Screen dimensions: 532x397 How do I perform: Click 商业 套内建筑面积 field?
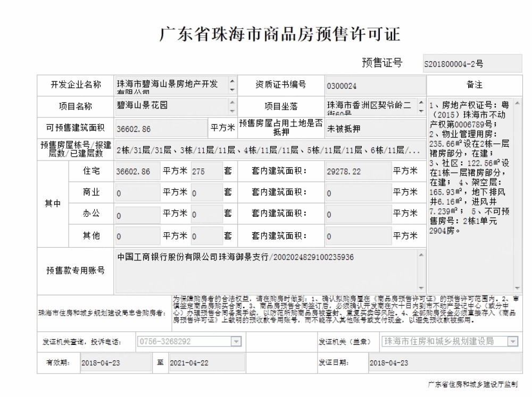(x=359, y=192)
